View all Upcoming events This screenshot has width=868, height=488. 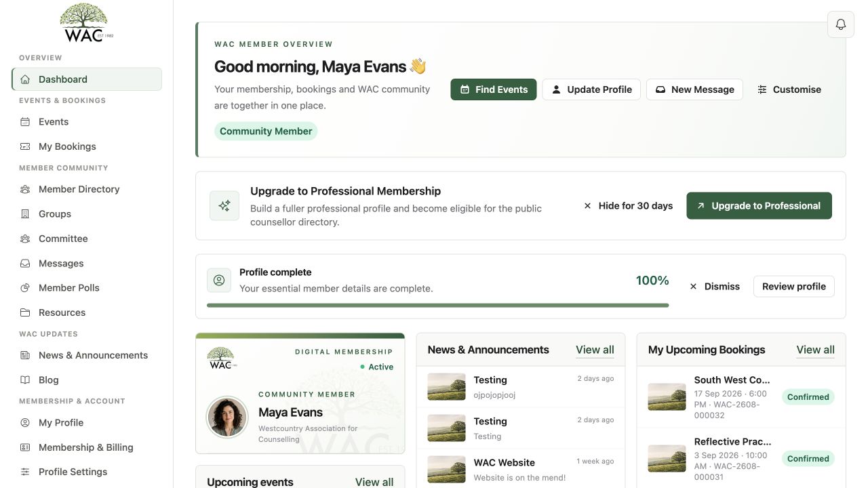coord(374,482)
